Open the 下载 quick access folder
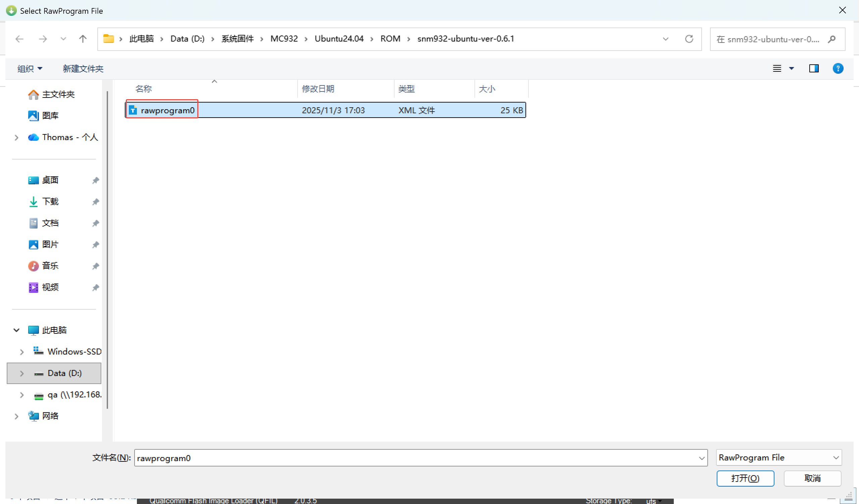Image resolution: width=859 pixels, height=504 pixels. [x=50, y=201]
